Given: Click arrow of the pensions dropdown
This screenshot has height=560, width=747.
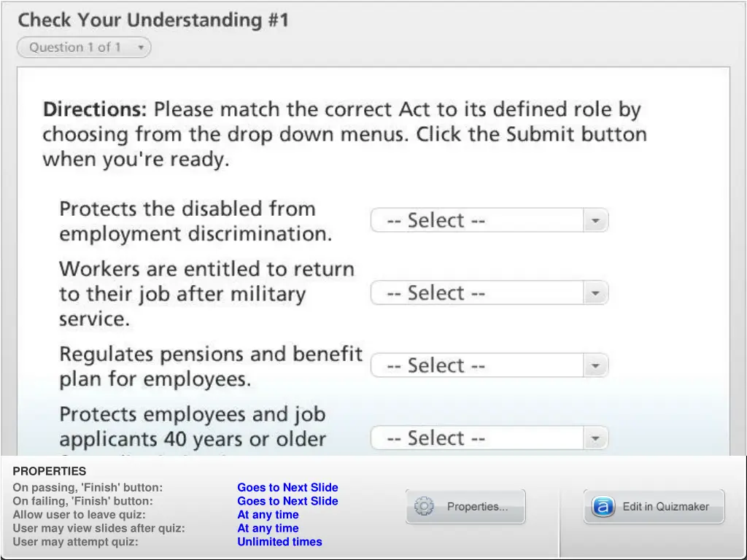Looking at the screenshot, I should tap(595, 366).
